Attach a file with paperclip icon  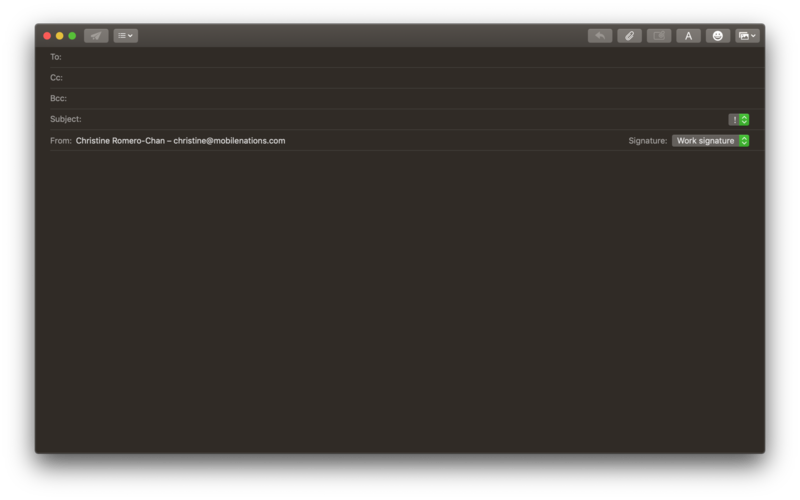630,36
